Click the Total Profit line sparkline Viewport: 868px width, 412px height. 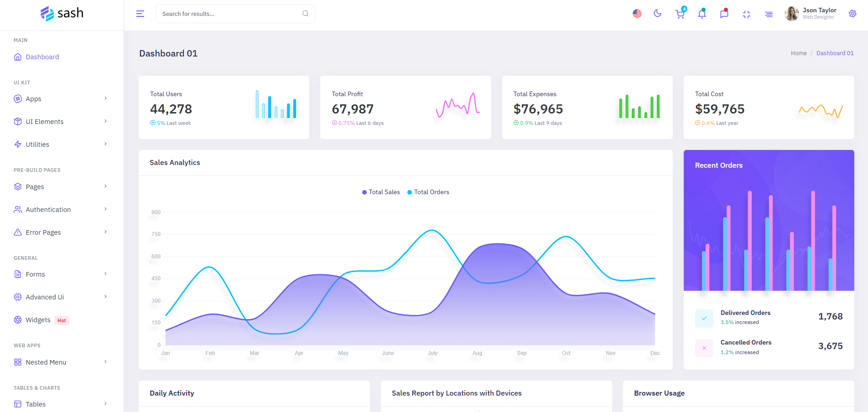(457, 105)
